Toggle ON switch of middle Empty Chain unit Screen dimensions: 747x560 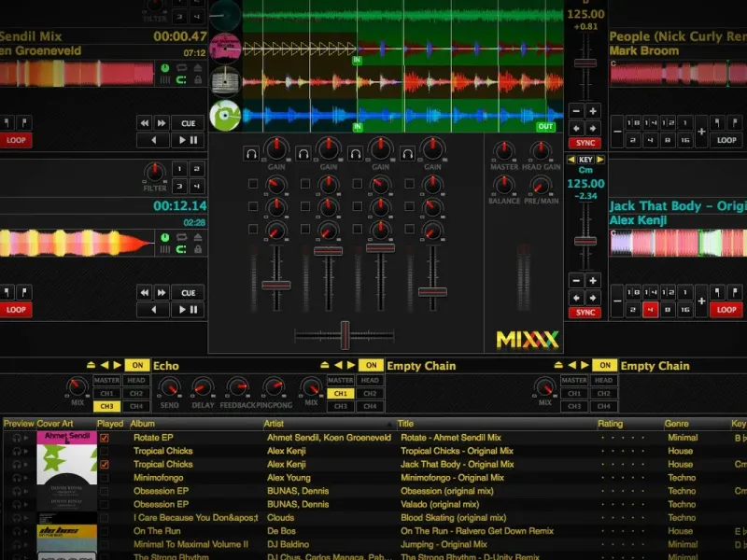371,365
